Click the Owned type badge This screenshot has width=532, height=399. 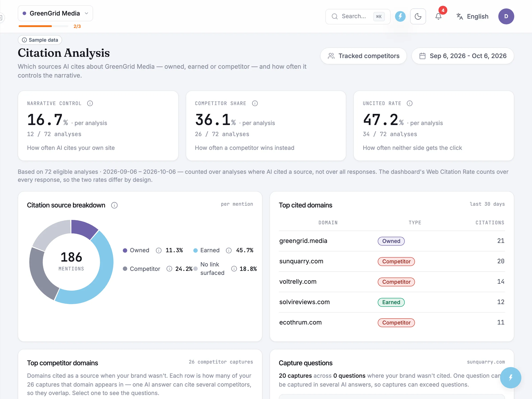click(x=391, y=241)
